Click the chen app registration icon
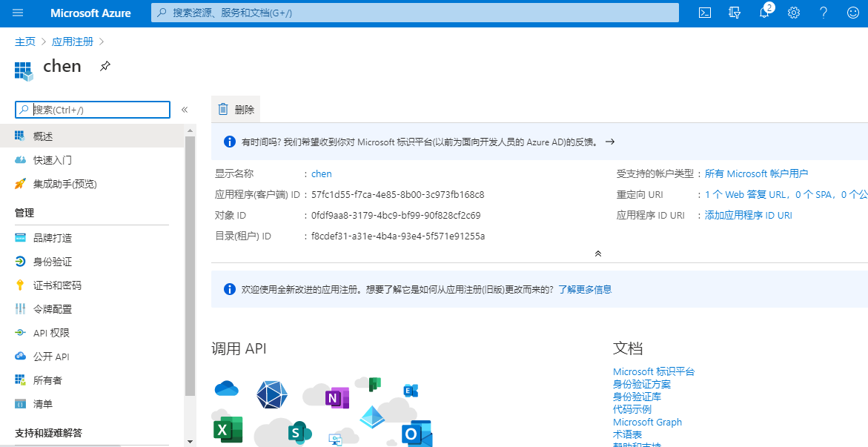 pyautogui.click(x=24, y=71)
